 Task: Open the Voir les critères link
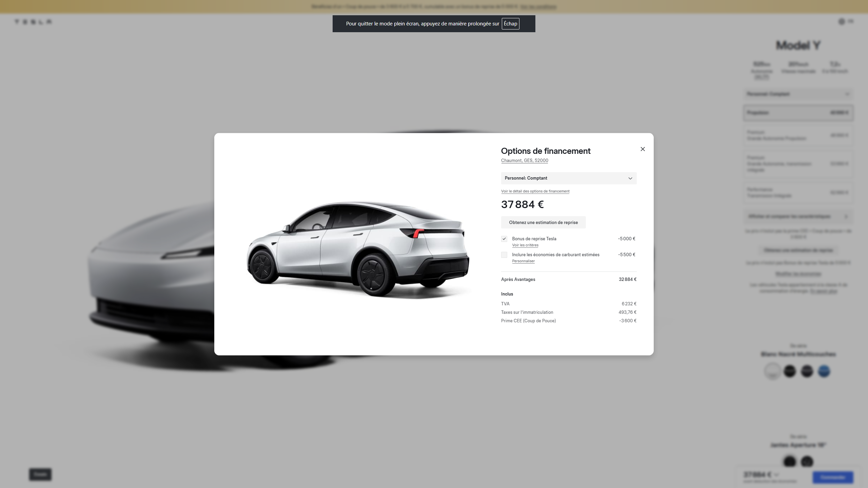point(525,245)
